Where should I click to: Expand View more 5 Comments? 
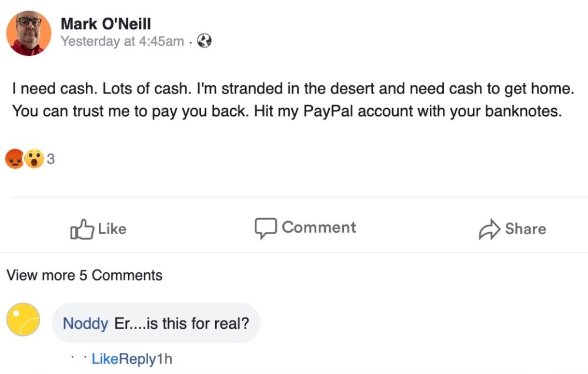coord(84,275)
